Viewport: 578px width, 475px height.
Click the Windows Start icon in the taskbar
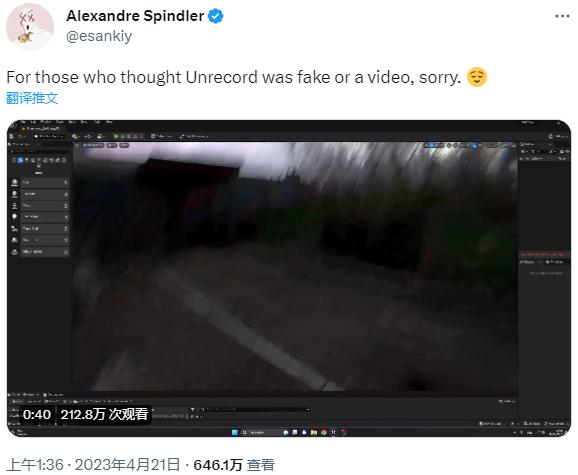click(234, 432)
